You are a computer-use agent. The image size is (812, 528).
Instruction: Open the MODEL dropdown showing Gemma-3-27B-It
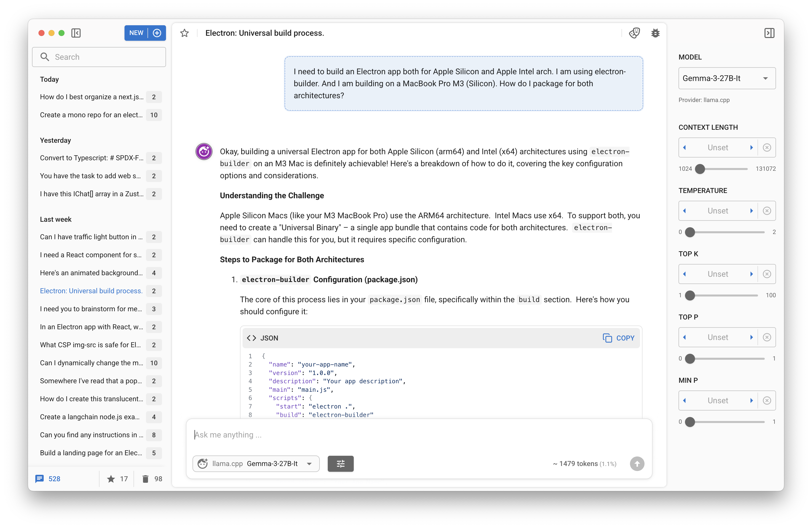click(x=727, y=78)
